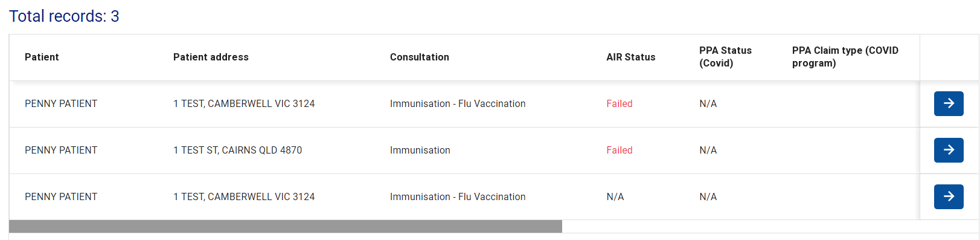Click the Consultation column header
This screenshot has width=980, height=240.
[420, 57]
